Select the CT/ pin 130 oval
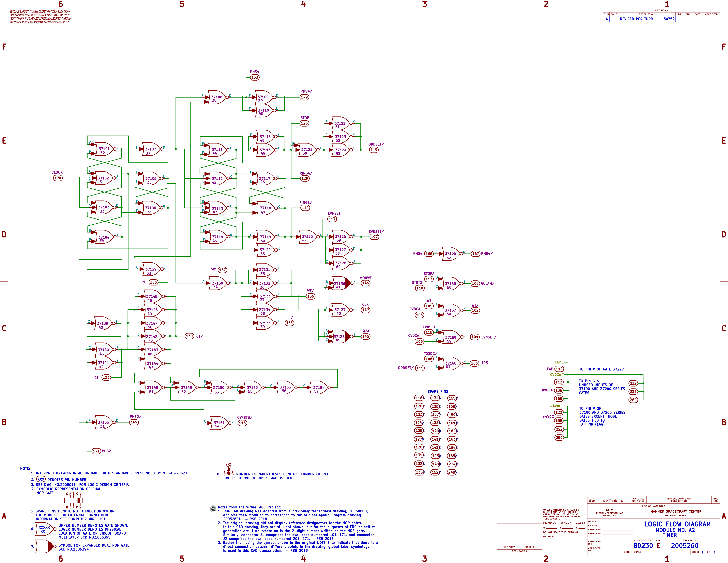 (x=189, y=336)
